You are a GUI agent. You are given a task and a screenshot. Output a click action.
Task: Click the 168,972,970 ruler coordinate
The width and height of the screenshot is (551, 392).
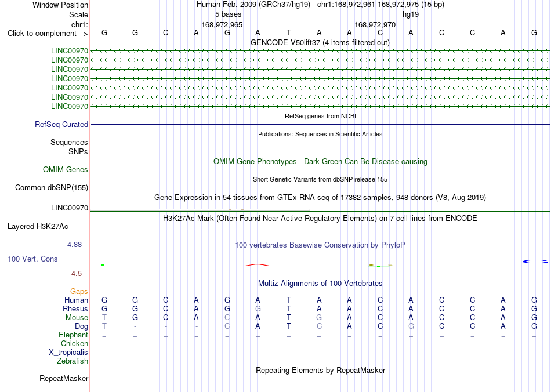[x=375, y=24]
